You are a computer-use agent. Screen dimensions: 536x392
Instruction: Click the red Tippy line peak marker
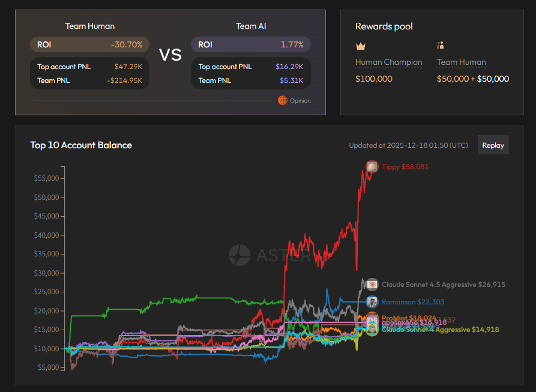pyautogui.click(x=372, y=166)
